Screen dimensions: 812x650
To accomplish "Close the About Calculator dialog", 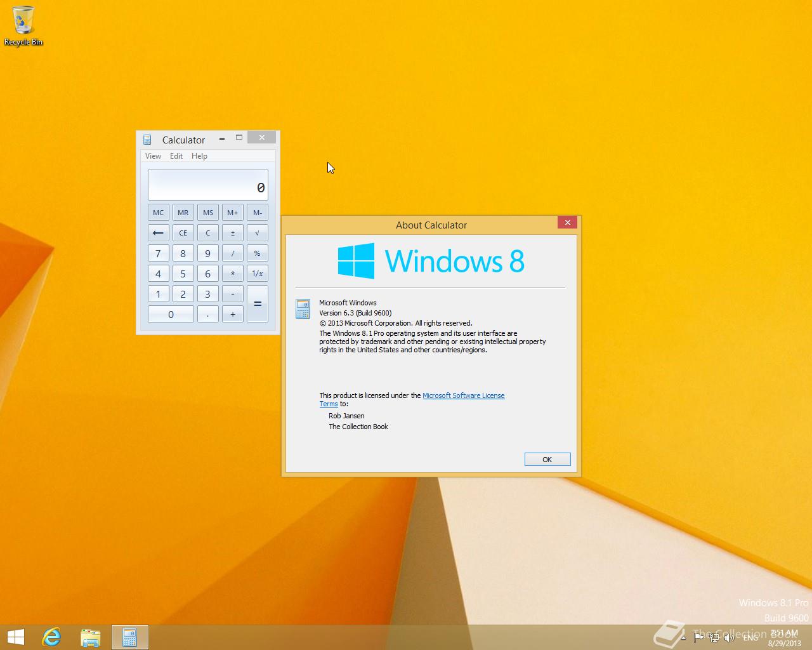I will [x=568, y=222].
